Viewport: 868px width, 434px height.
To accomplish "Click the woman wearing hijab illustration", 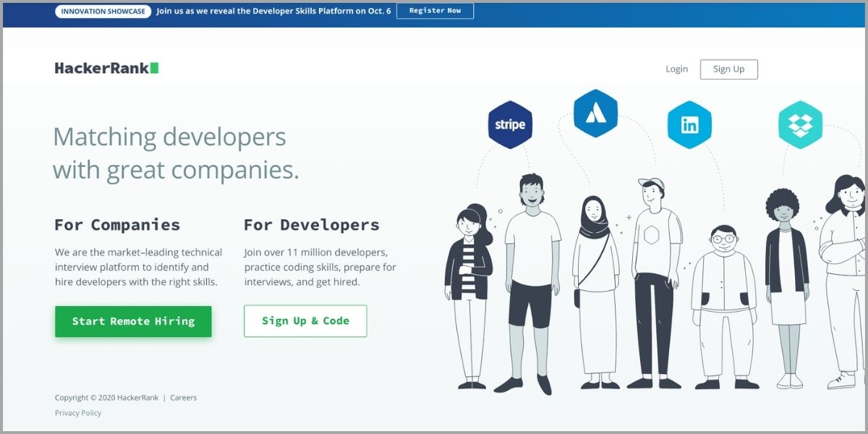I will click(x=596, y=292).
